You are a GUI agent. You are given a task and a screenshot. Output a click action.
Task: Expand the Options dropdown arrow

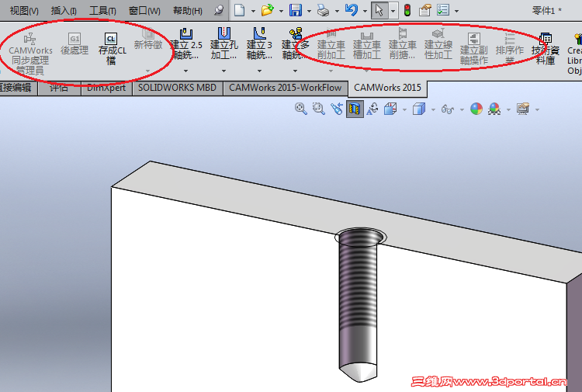click(x=456, y=11)
